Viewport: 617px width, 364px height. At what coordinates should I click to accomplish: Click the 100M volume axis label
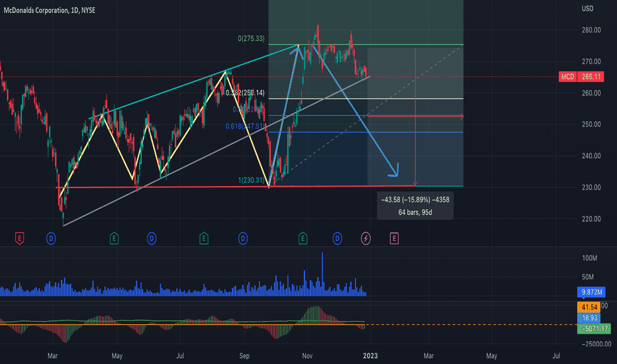click(589, 258)
